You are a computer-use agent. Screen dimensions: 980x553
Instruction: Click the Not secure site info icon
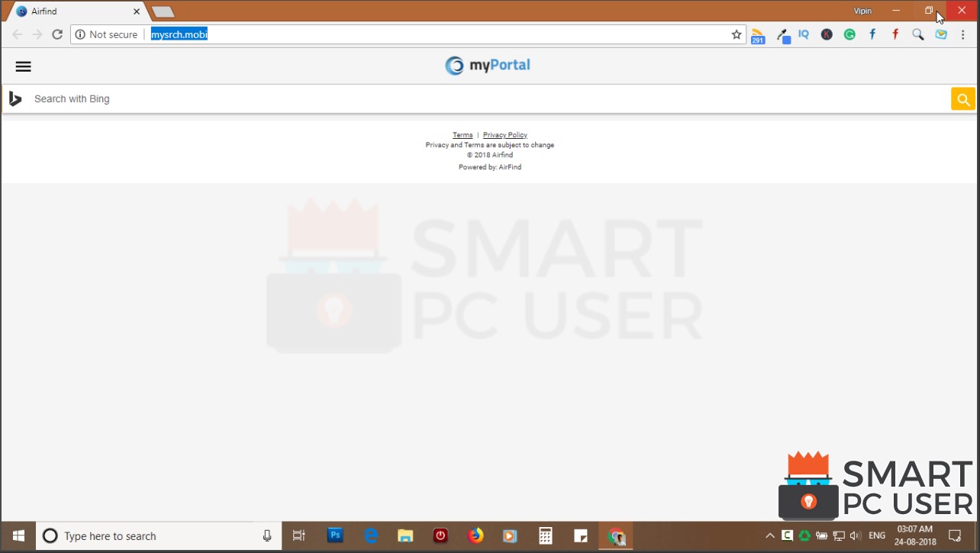(80, 34)
